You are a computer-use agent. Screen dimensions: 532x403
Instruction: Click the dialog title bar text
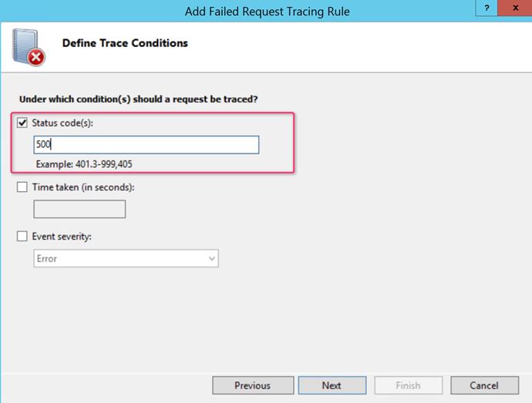[267, 12]
